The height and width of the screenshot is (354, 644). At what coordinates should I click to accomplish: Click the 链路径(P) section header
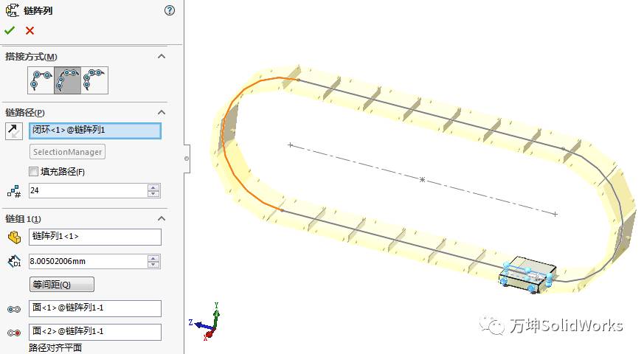click(24, 113)
